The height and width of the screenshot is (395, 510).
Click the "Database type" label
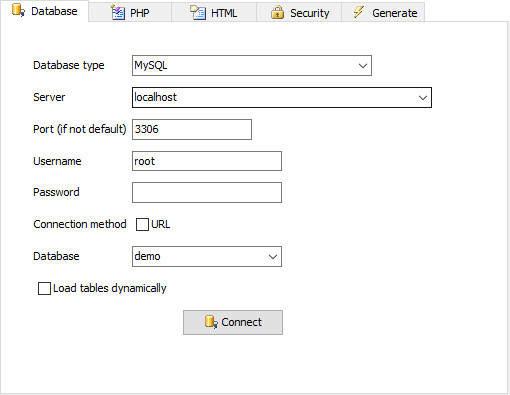tap(69, 65)
